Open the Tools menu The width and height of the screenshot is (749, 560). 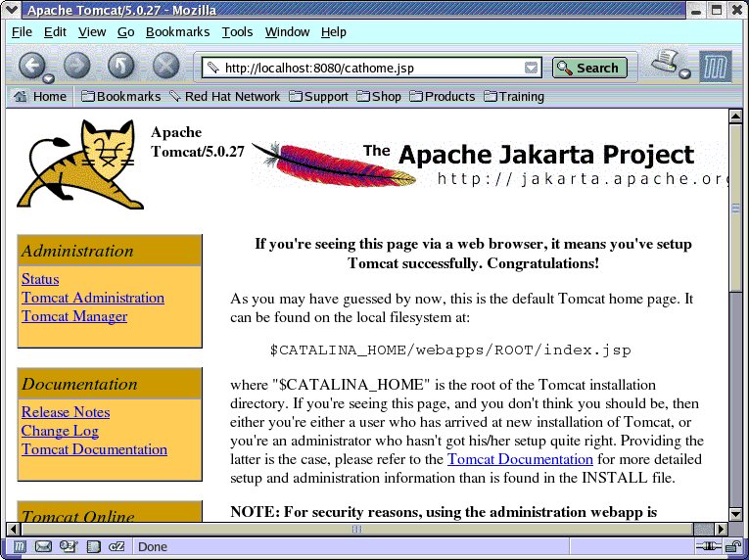coord(237,32)
